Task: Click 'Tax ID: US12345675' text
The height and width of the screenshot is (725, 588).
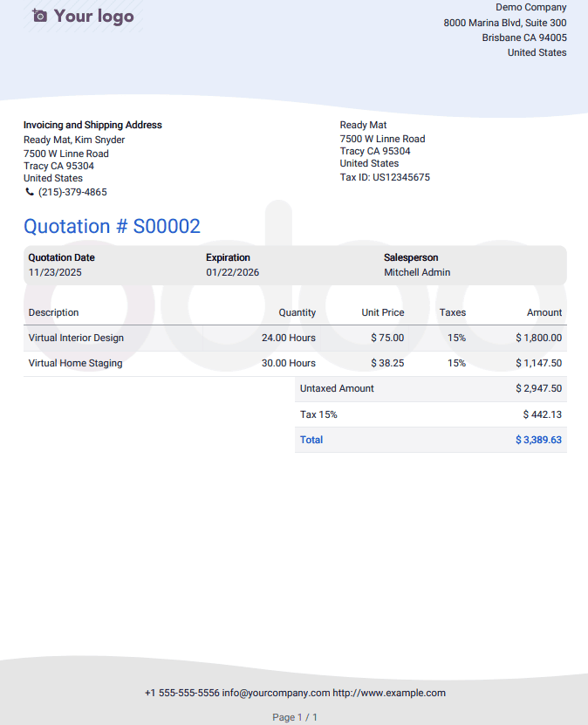Action: [x=385, y=177]
